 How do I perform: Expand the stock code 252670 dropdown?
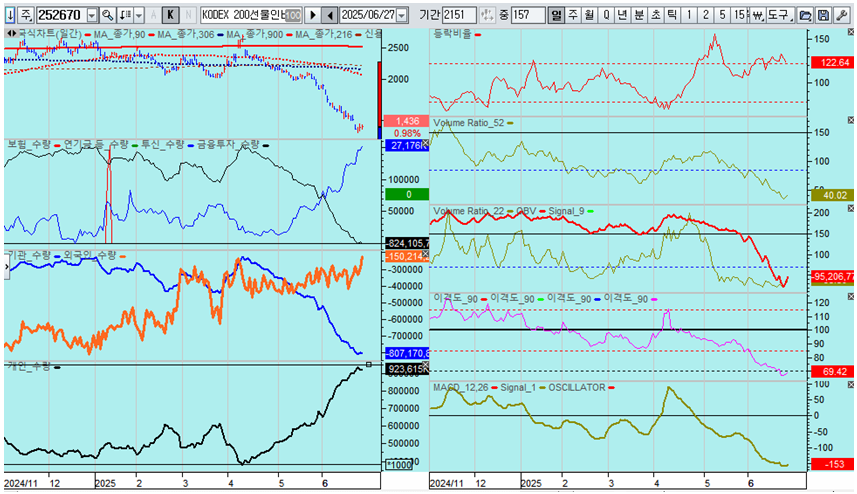(92, 16)
